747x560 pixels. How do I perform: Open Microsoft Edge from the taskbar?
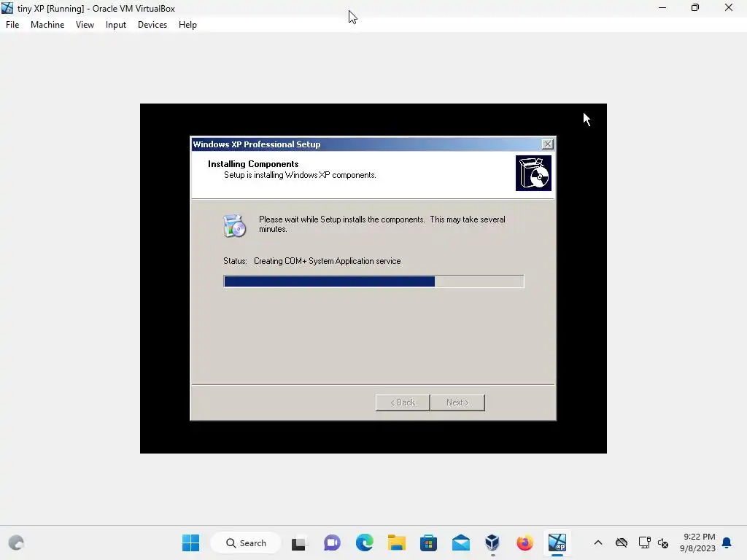pyautogui.click(x=365, y=542)
